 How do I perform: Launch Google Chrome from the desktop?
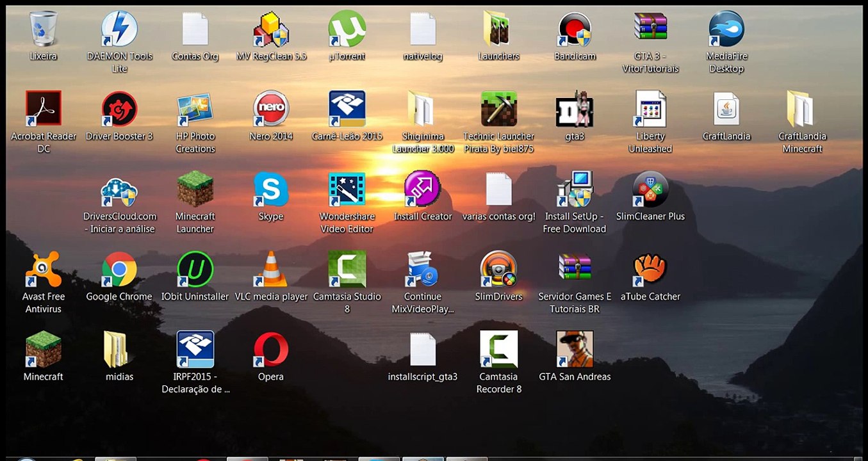(119, 270)
